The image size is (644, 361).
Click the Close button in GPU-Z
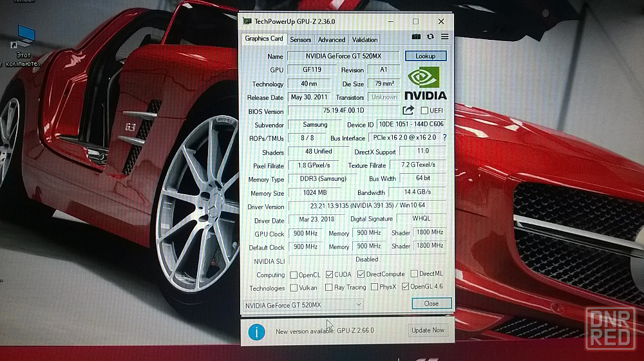click(x=431, y=304)
